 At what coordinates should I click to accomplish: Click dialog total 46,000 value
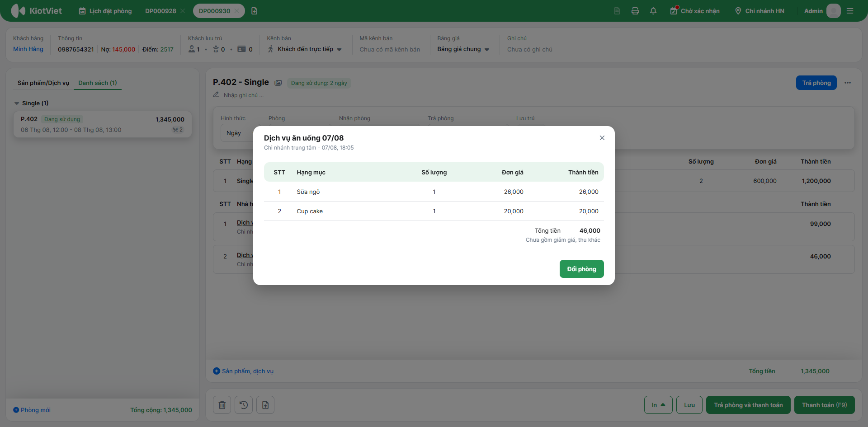(590, 230)
